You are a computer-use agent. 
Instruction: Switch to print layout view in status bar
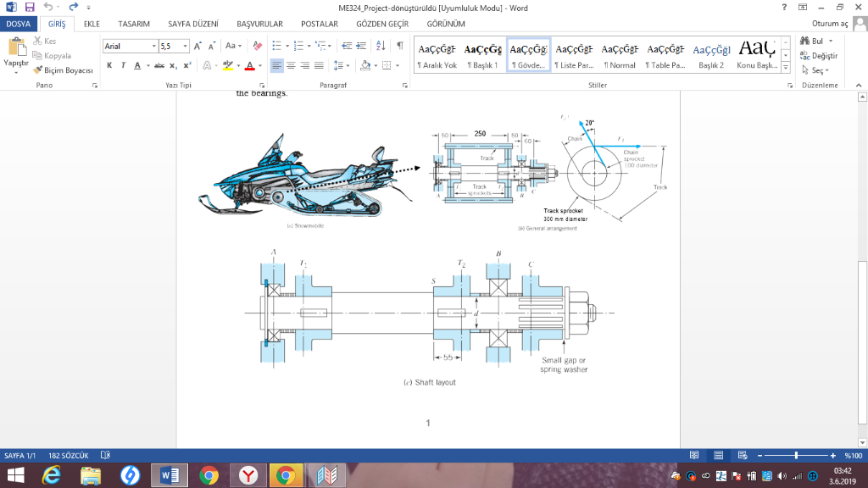tap(719, 455)
